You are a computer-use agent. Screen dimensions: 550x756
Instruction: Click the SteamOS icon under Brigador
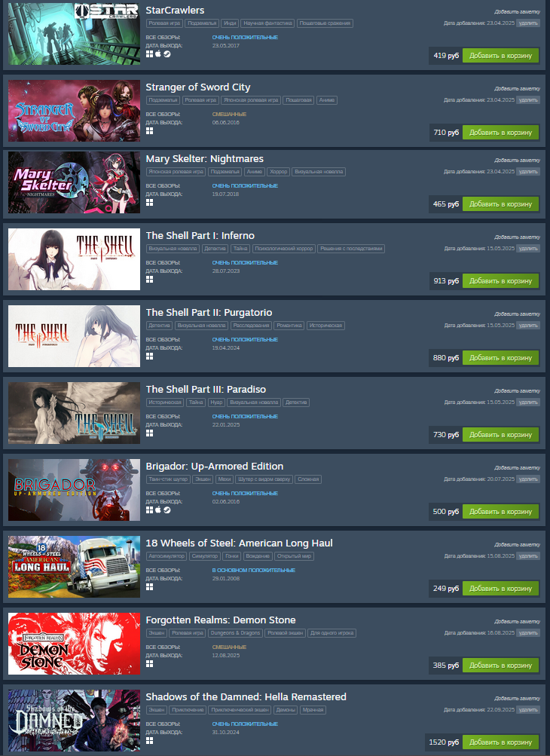coord(167,510)
